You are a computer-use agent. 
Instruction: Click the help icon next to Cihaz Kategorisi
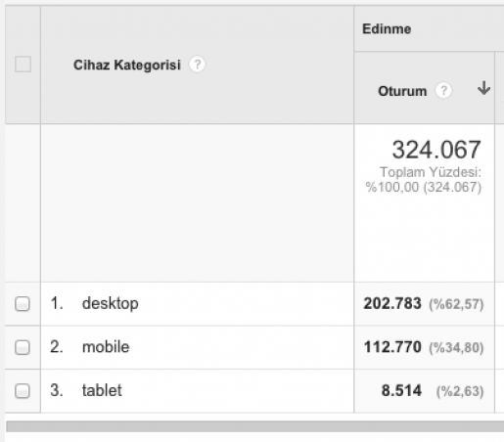coord(198,65)
